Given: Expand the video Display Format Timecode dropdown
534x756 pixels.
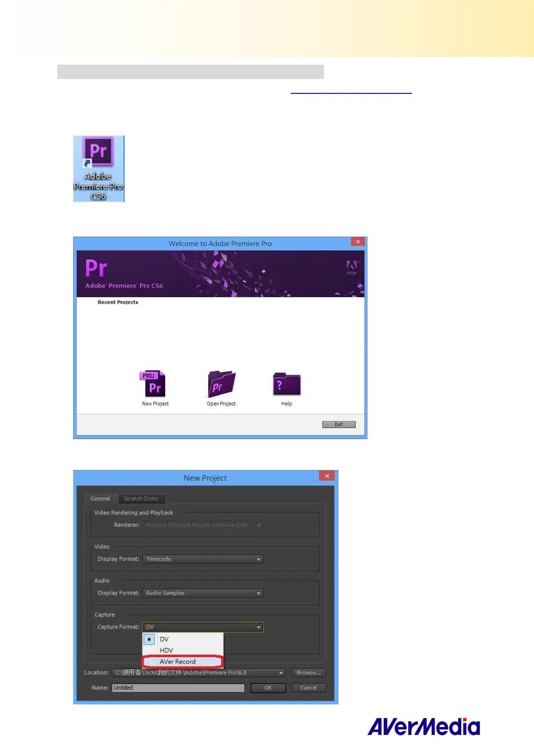Looking at the screenshot, I should coord(258,559).
